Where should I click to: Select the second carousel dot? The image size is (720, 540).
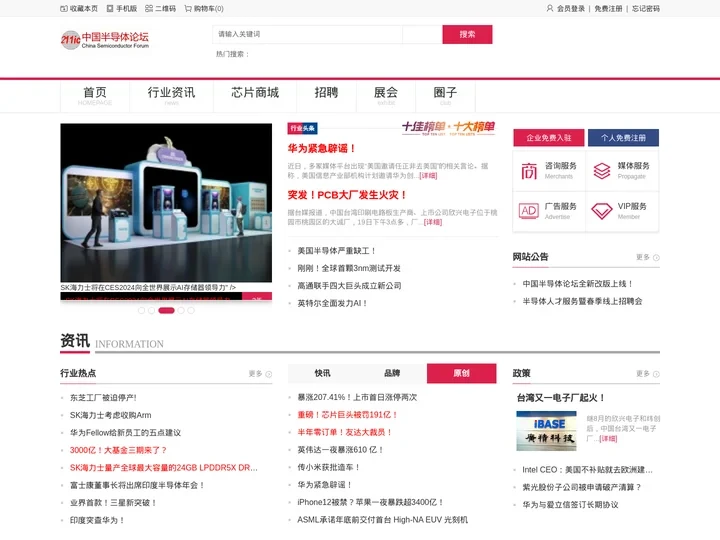click(152, 311)
